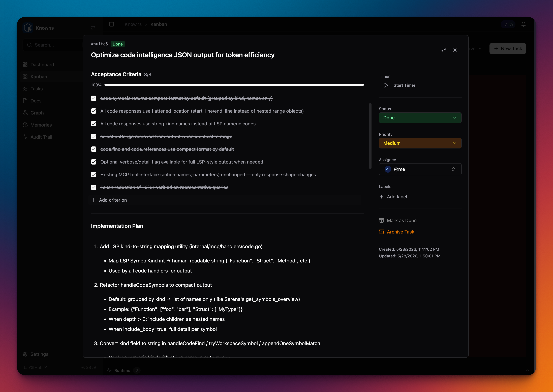This screenshot has height=392, width=553.
Task: Click the task title heading text
Action: [x=183, y=55]
